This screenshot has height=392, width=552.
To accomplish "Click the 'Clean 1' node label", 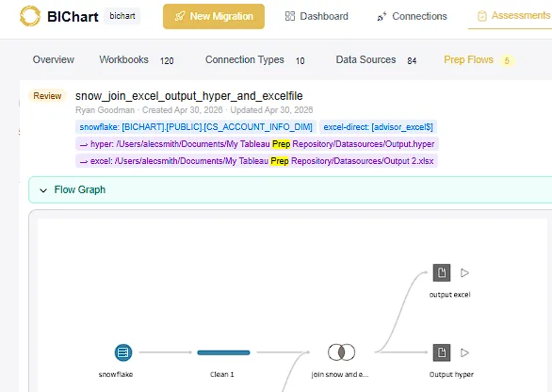I will (222, 374).
